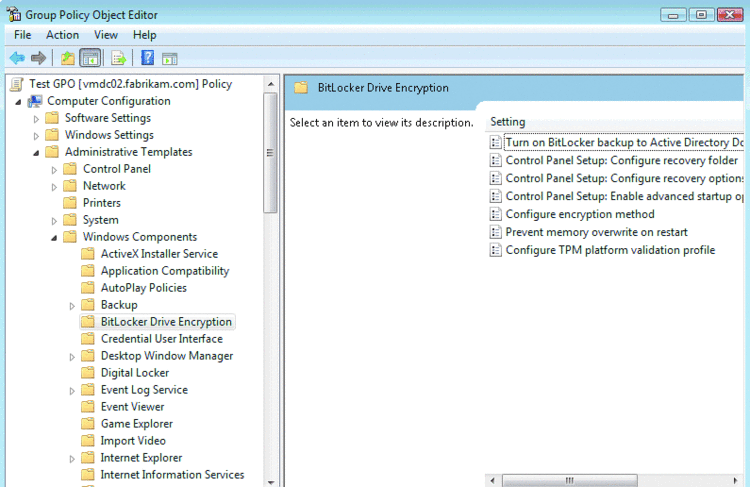Click the Export List toolbar icon
The height and width of the screenshot is (487, 750).
(x=118, y=58)
